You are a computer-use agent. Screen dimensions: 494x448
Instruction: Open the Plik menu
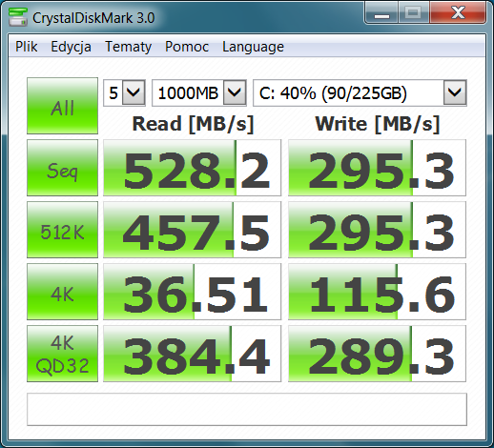click(x=27, y=47)
